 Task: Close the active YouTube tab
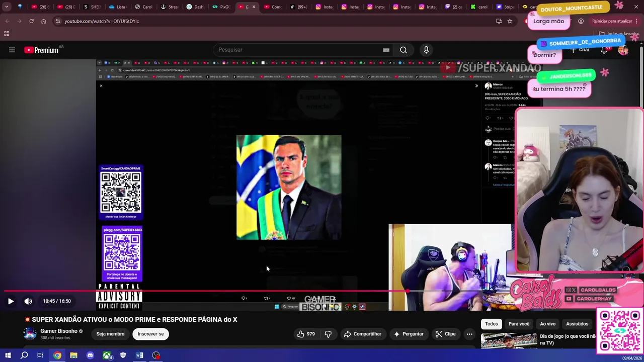(x=254, y=7)
